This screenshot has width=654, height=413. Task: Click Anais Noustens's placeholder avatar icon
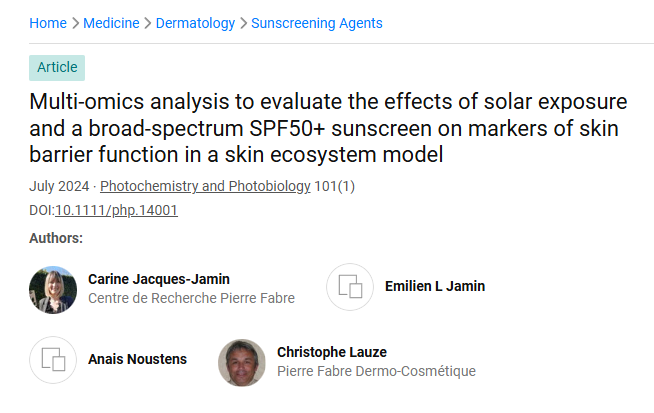point(53,359)
